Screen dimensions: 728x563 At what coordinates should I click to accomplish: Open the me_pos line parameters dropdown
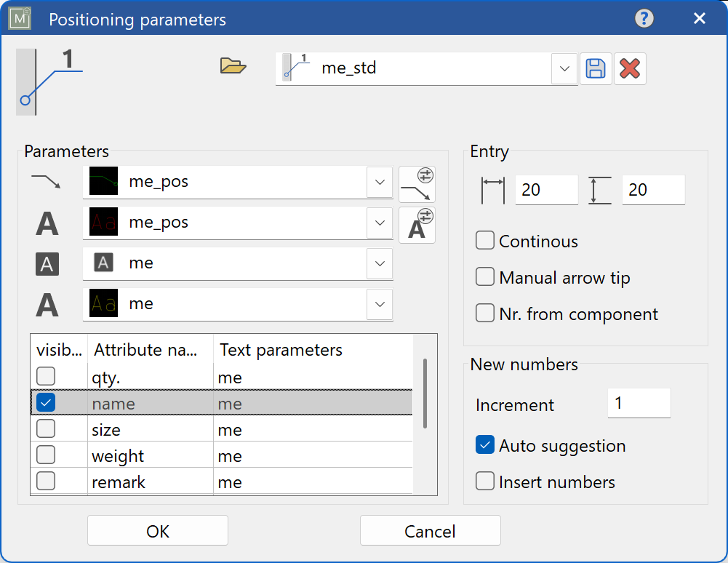(x=380, y=183)
